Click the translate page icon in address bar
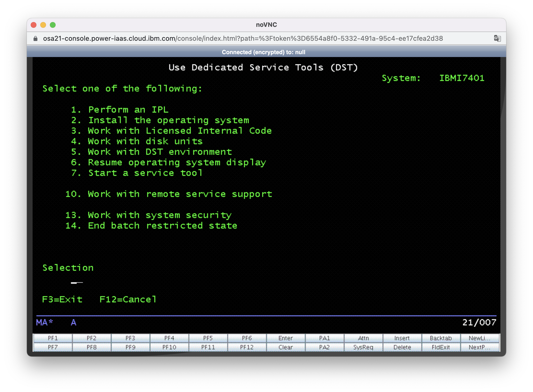 [x=497, y=38]
